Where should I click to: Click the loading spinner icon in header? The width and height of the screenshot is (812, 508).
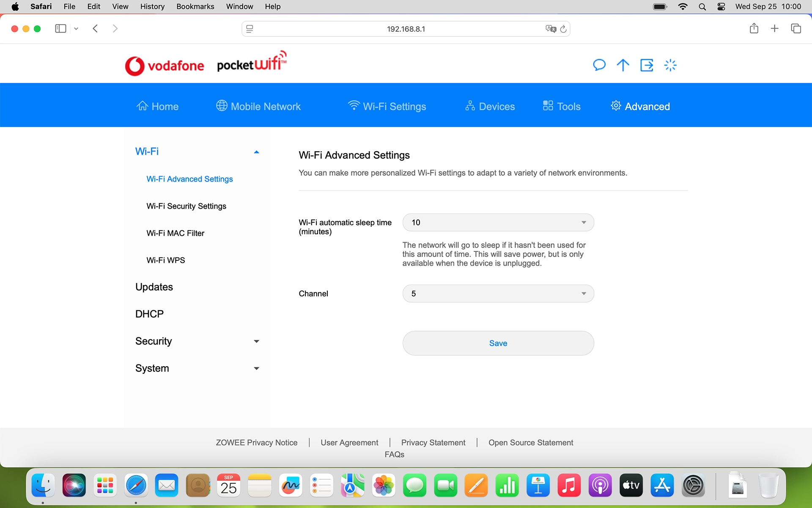point(670,65)
